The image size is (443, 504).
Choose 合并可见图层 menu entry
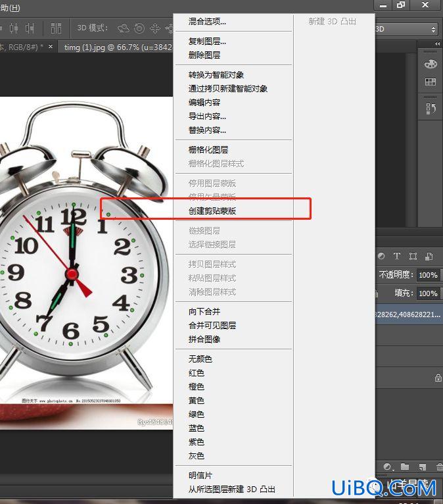pos(233,325)
